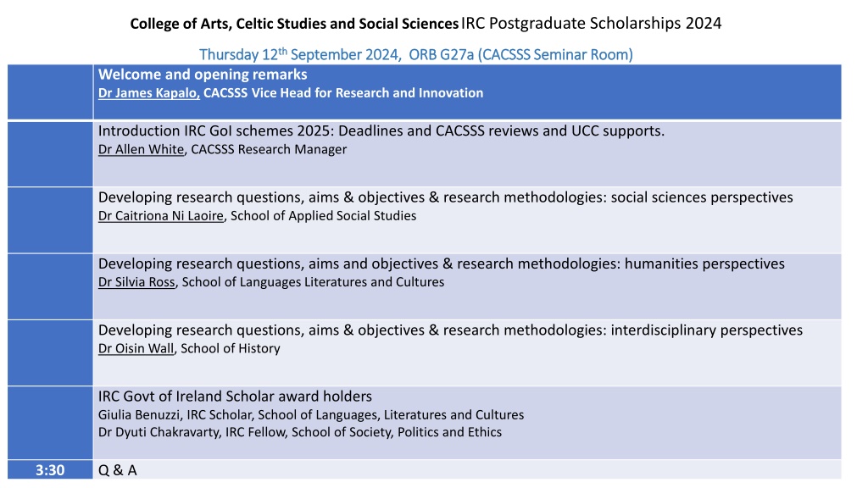The width and height of the screenshot is (868, 488).
Task: Select Giulia Benuzzi speaker line
Action: pos(310,415)
